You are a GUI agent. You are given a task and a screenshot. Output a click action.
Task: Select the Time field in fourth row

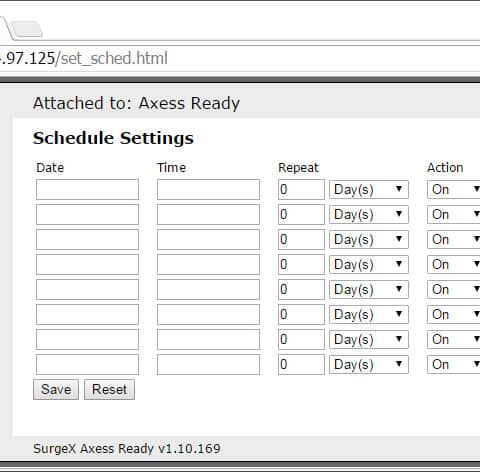[x=208, y=264]
